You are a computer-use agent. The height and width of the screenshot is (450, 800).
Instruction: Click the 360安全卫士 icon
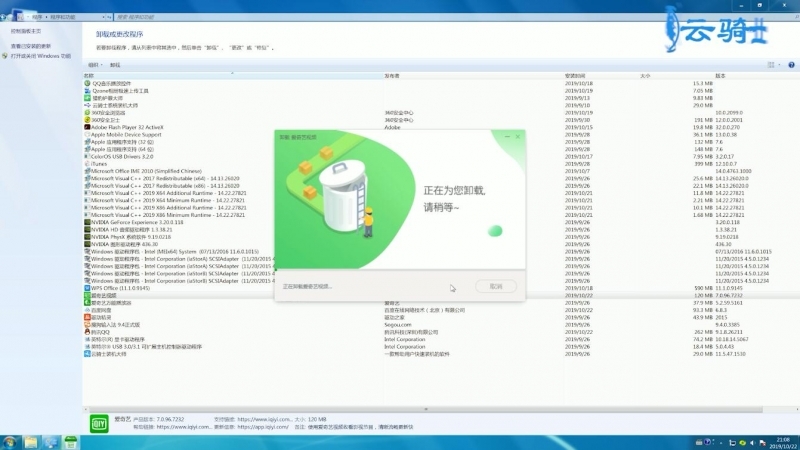(87, 120)
